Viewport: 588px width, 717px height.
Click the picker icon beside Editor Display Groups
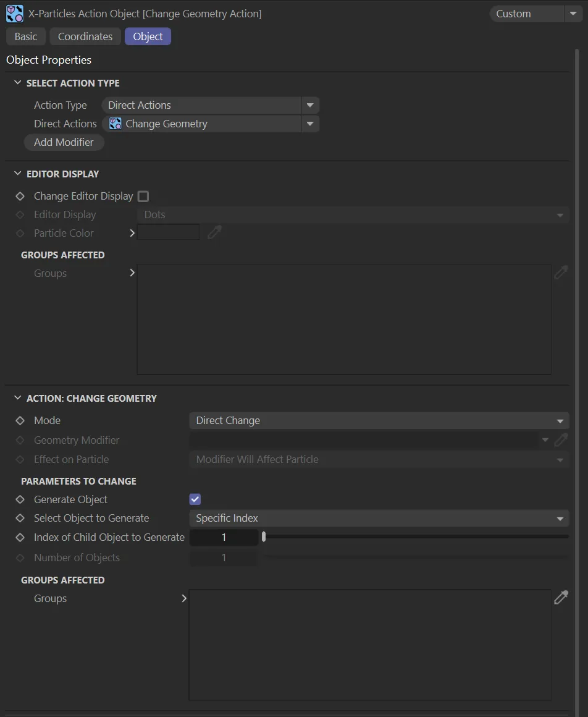[561, 273]
